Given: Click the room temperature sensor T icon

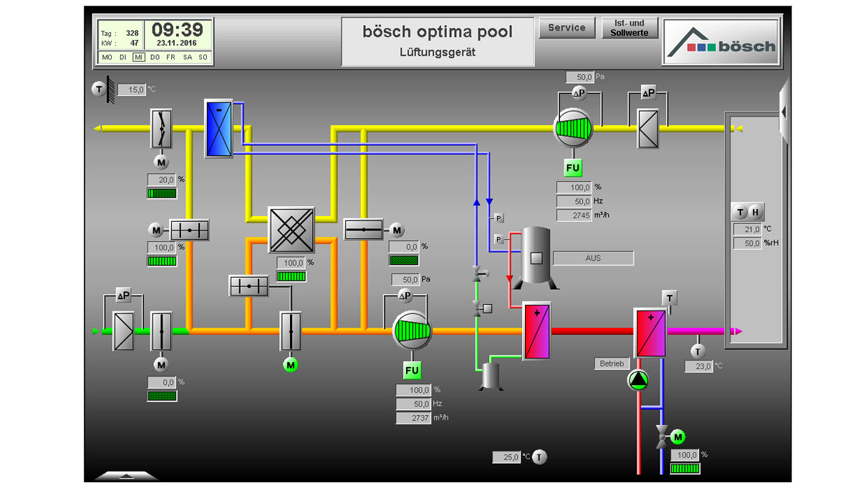Looking at the screenshot, I should [741, 213].
